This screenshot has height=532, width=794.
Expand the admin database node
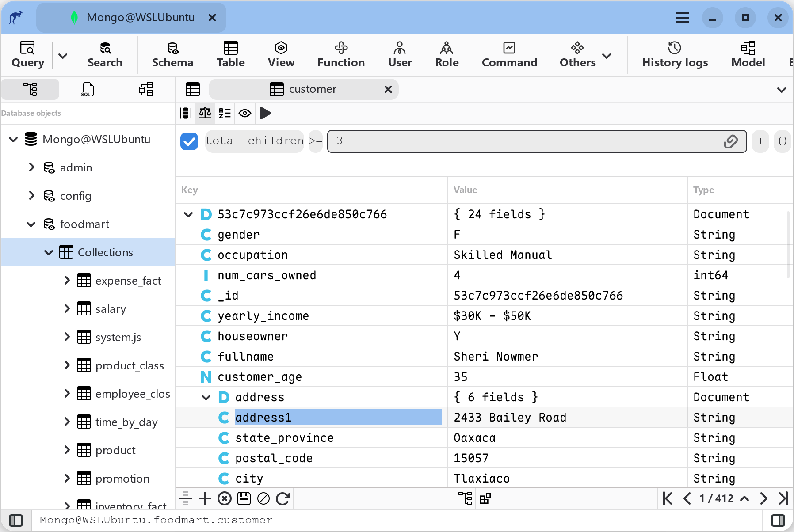coord(31,167)
